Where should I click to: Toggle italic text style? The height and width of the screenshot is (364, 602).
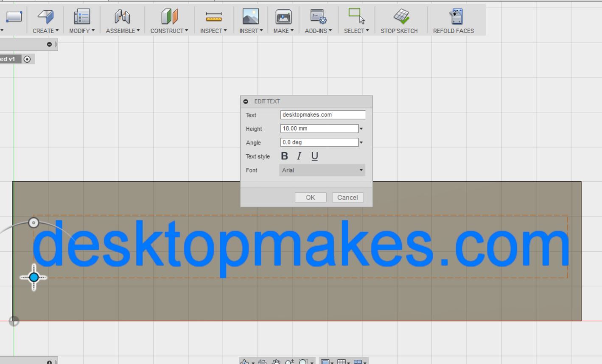(299, 156)
